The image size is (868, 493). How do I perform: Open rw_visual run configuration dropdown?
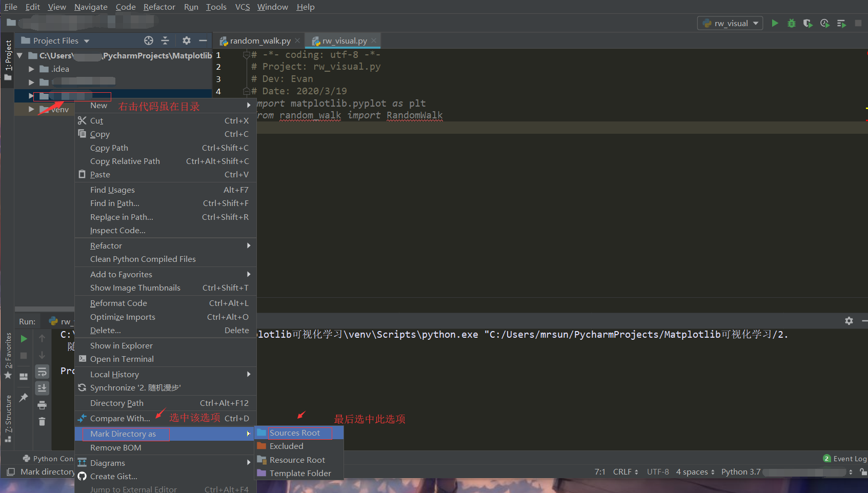(x=730, y=23)
